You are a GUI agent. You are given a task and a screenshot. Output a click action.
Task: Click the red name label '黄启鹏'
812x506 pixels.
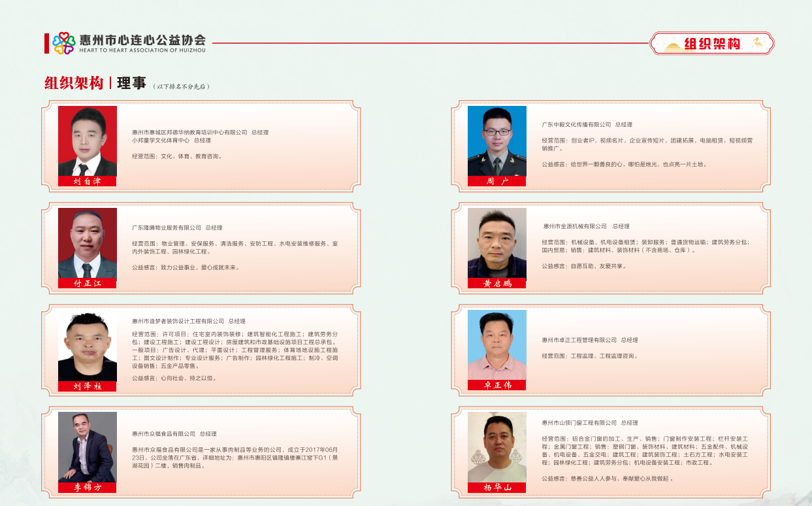coord(497,283)
